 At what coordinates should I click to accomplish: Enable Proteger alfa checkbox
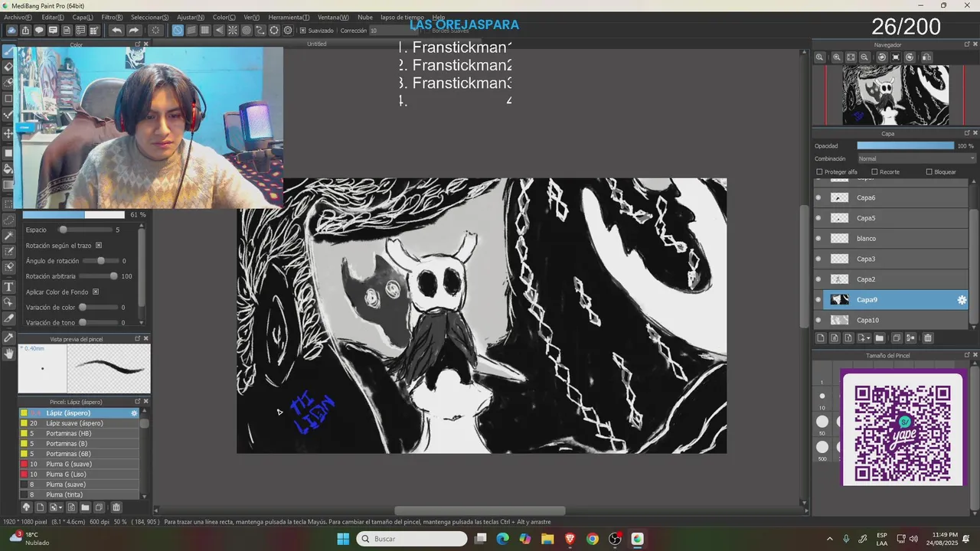(x=820, y=172)
